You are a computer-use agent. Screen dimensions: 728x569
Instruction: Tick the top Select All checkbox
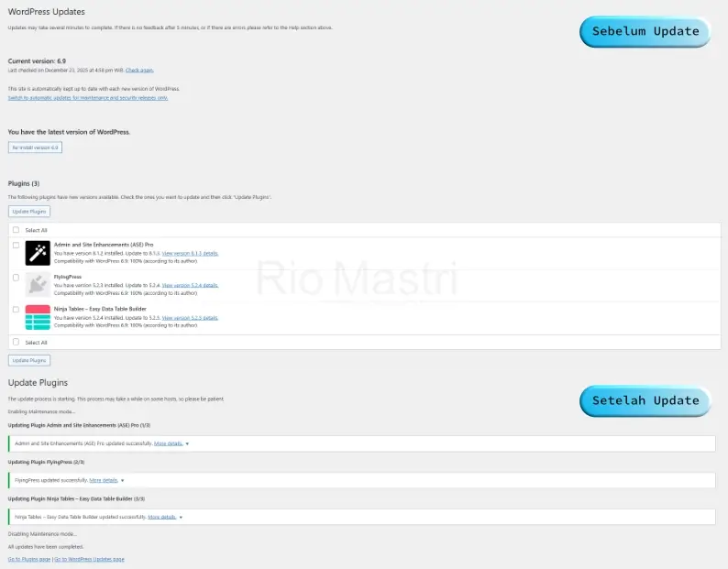click(x=16, y=230)
